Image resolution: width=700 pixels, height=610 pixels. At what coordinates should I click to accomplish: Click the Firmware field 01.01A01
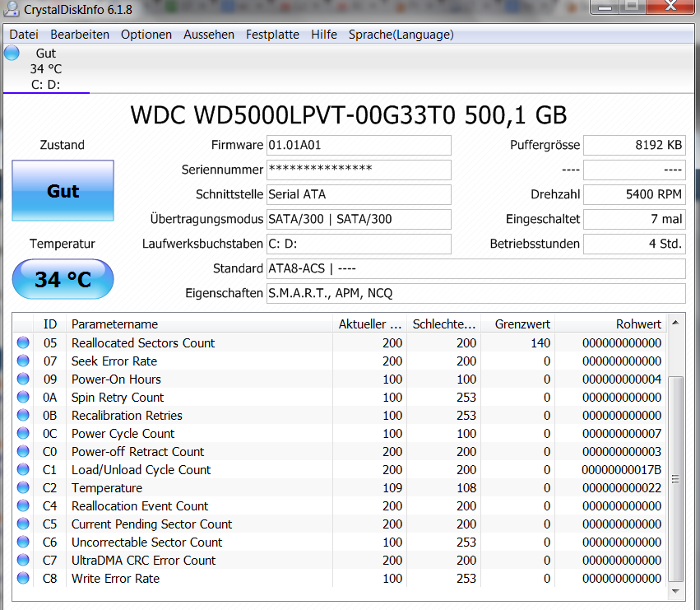tap(359, 145)
